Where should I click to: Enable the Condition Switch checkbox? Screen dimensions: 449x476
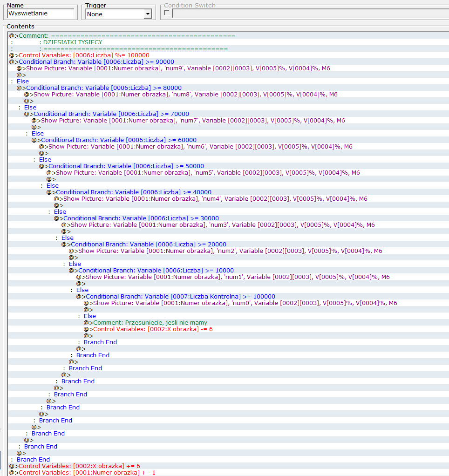coord(166,13)
